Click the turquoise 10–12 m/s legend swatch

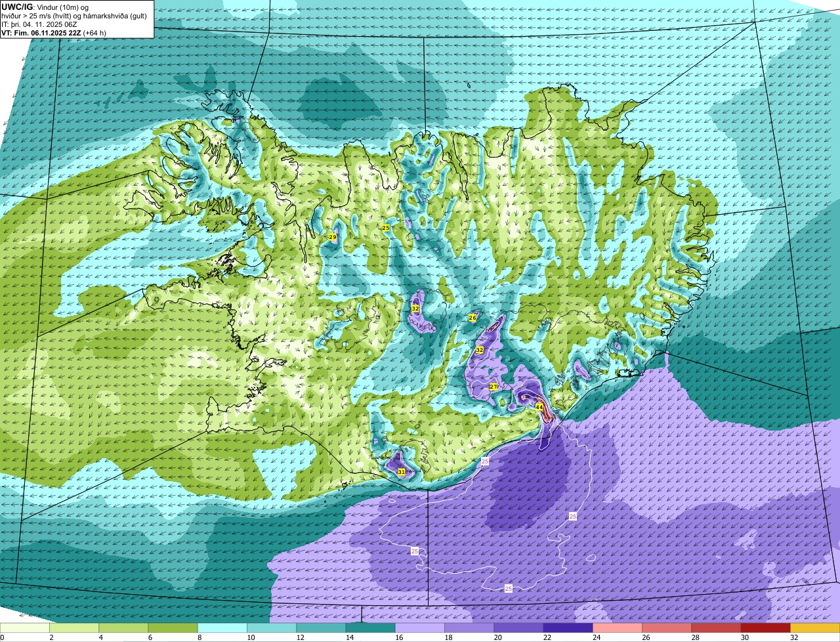pyautogui.click(x=272, y=628)
